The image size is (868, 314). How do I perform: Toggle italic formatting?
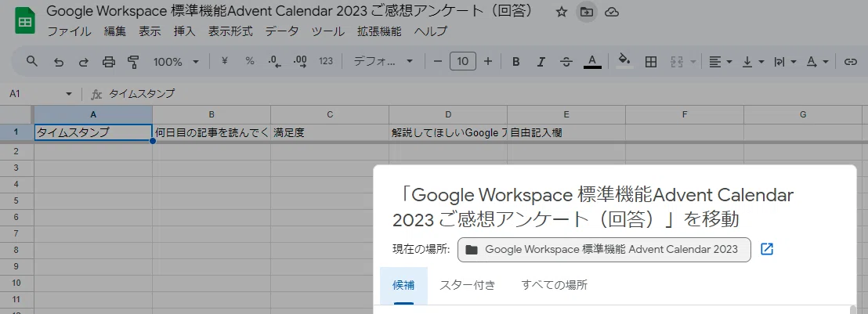click(541, 62)
